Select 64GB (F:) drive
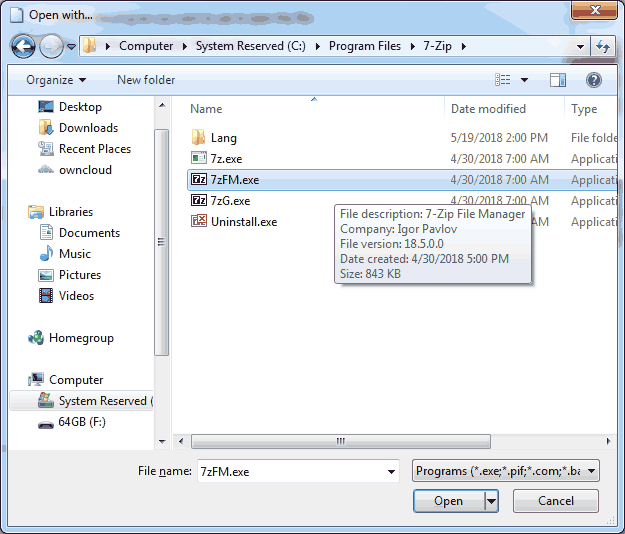Screen dimensions: 625x534 (82, 422)
